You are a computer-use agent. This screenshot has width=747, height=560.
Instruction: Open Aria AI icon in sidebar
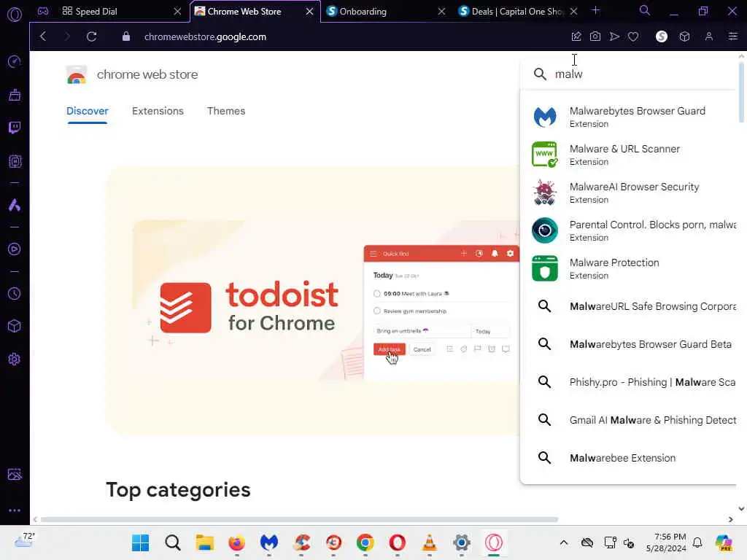coord(15,205)
